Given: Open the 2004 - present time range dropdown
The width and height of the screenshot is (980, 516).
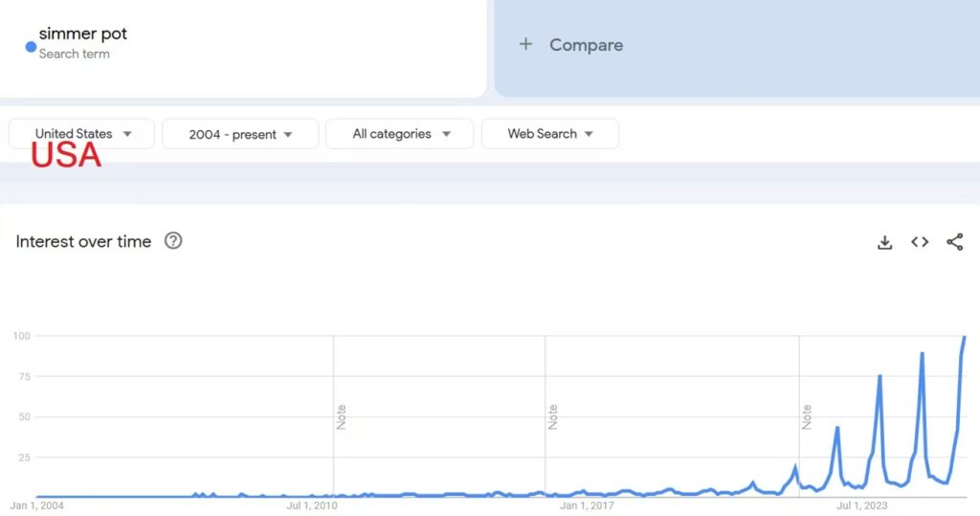Looking at the screenshot, I should tap(240, 134).
